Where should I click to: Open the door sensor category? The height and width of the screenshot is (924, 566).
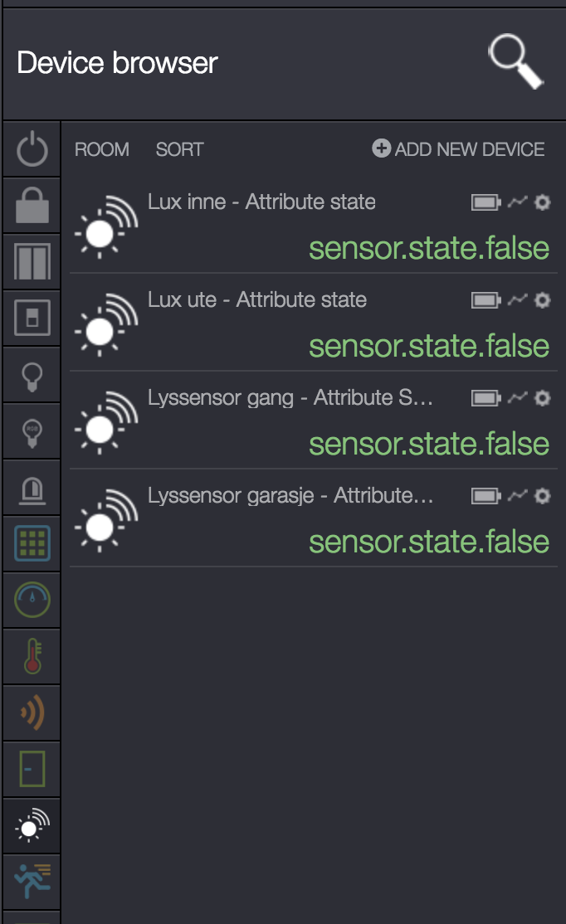32,769
